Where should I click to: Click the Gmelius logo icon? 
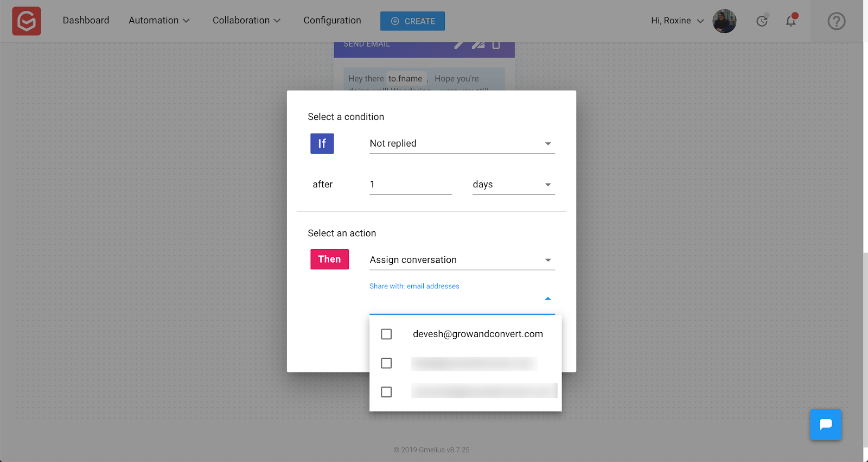[x=27, y=21]
